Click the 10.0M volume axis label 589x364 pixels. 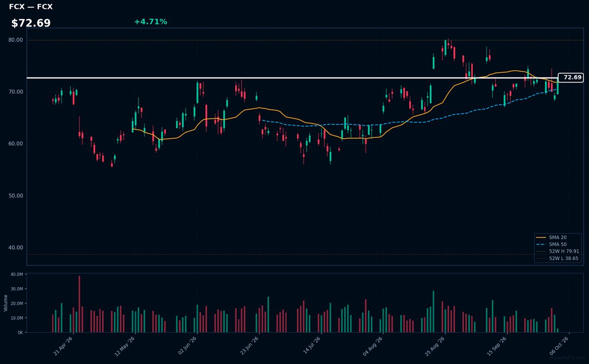pyautogui.click(x=17, y=318)
